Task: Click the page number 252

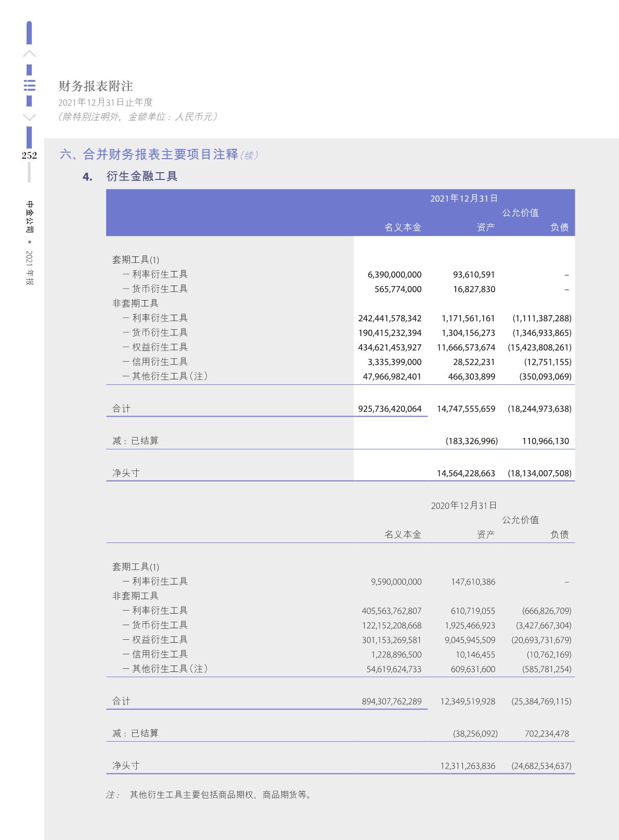Action: point(29,155)
